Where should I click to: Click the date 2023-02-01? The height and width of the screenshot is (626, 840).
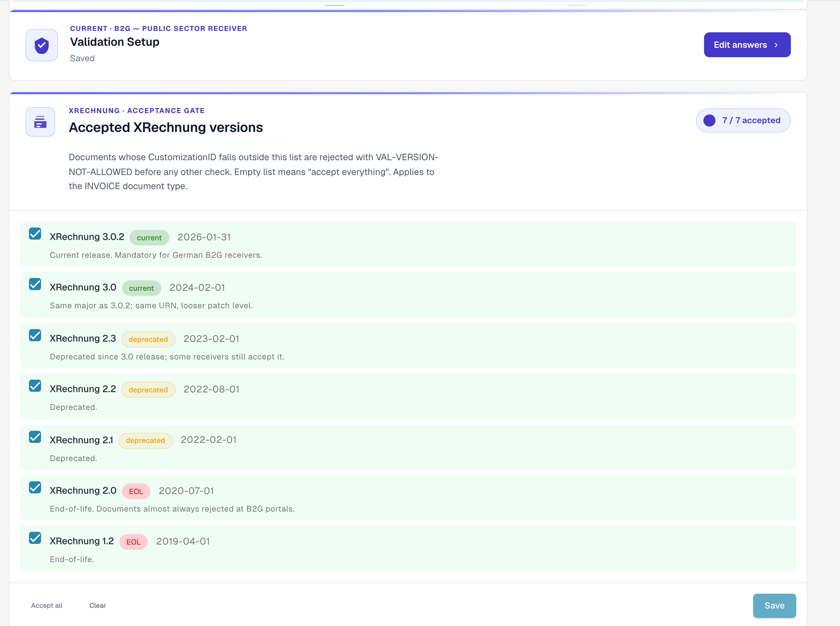tap(211, 339)
